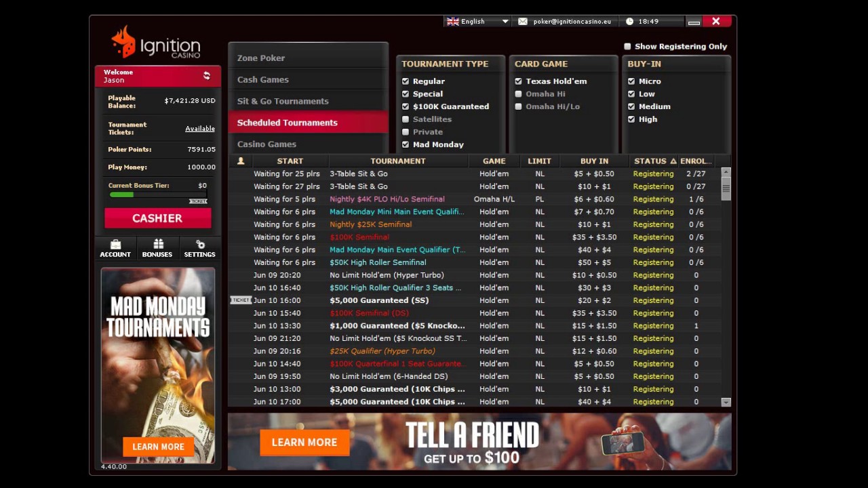
Task: Enable the Private tournaments filter
Action: pos(406,132)
